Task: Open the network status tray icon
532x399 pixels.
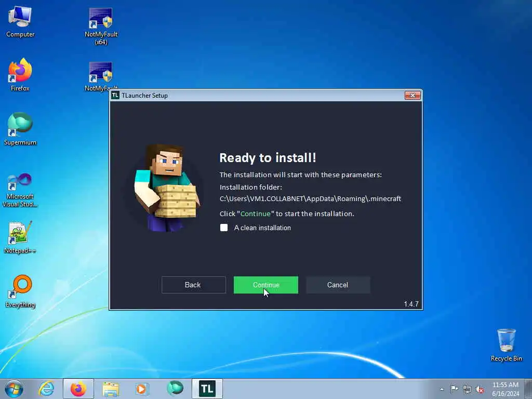Action: tap(467, 389)
